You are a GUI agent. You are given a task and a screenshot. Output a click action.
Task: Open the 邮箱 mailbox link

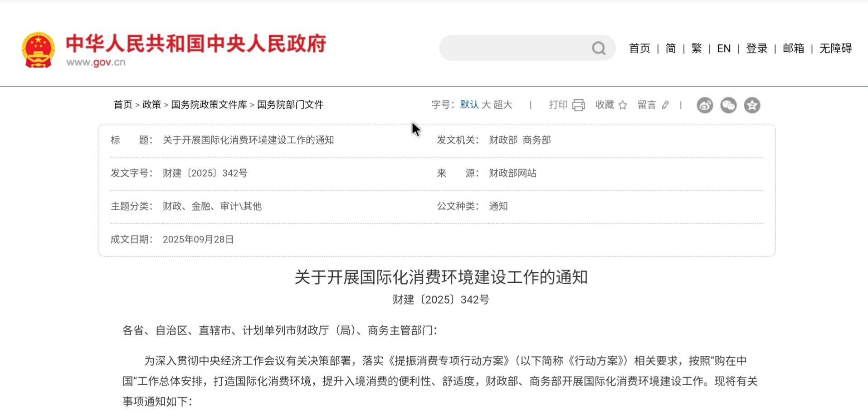click(793, 48)
